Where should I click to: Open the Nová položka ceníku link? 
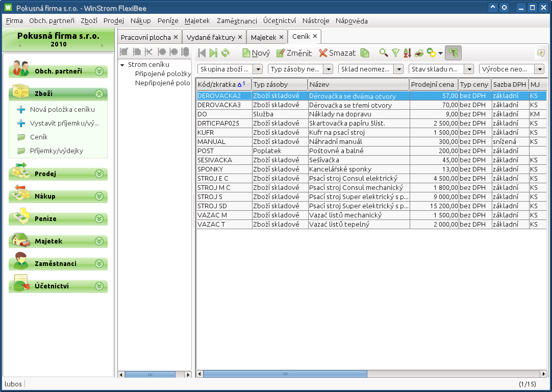point(62,109)
